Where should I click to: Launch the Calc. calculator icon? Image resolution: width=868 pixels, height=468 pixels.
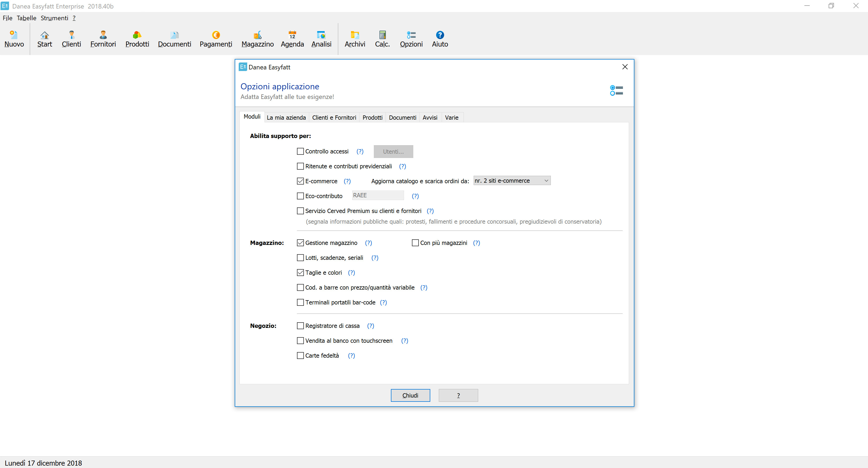pyautogui.click(x=382, y=35)
